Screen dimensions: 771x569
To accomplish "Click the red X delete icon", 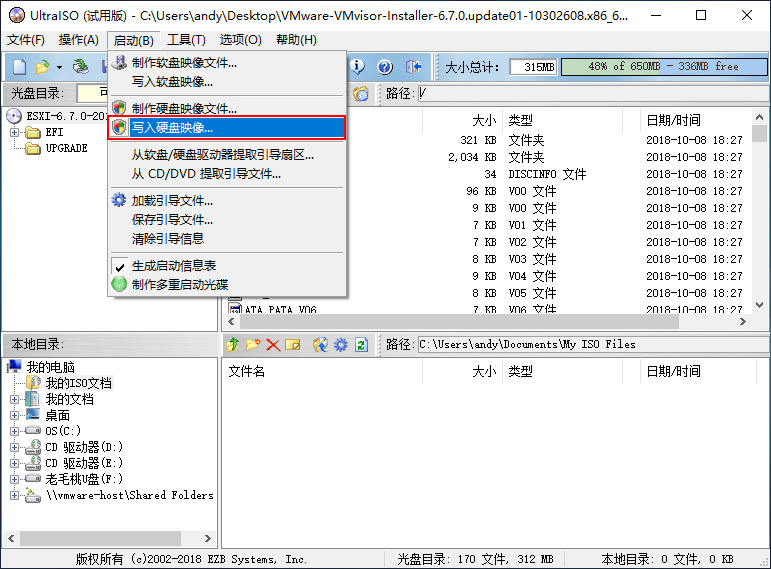I will 273,345.
